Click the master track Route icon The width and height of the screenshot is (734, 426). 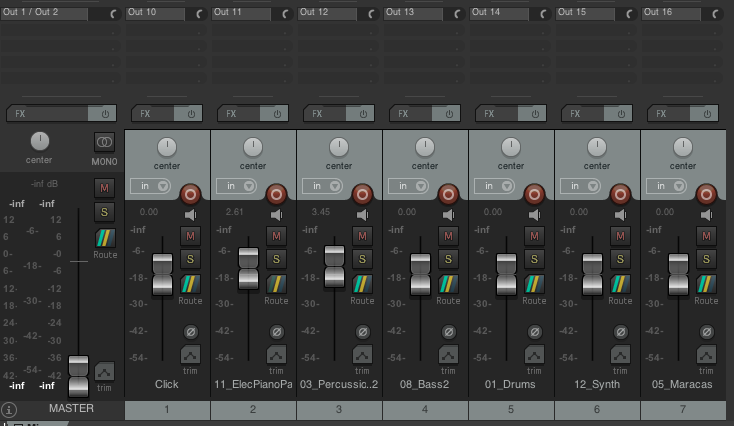click(x=105, y=238)
